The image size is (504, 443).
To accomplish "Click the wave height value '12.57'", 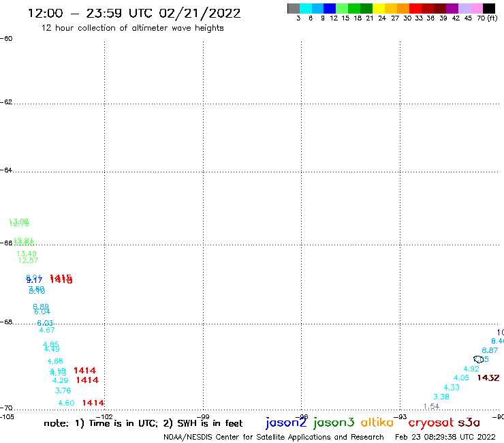I will click(x=29, y=260).
